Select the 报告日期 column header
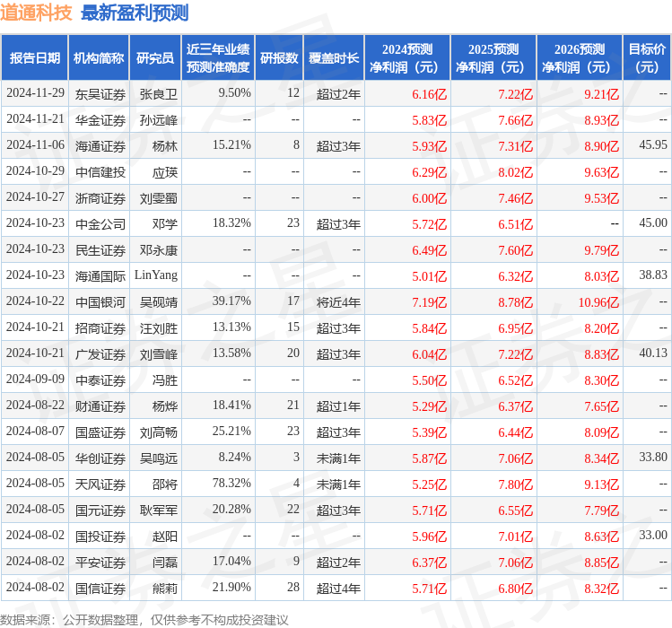This screenshot has width=672, height=628. (x=35, y=58)
